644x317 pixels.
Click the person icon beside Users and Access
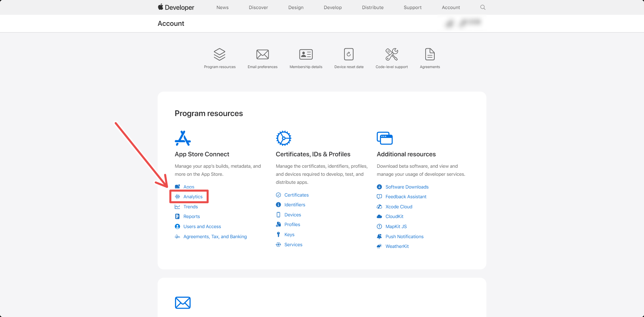click(177, 226)
